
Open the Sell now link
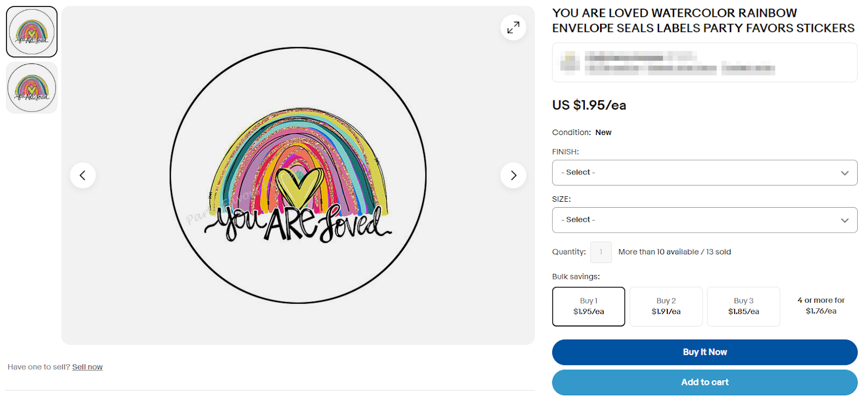coord(87,367)
